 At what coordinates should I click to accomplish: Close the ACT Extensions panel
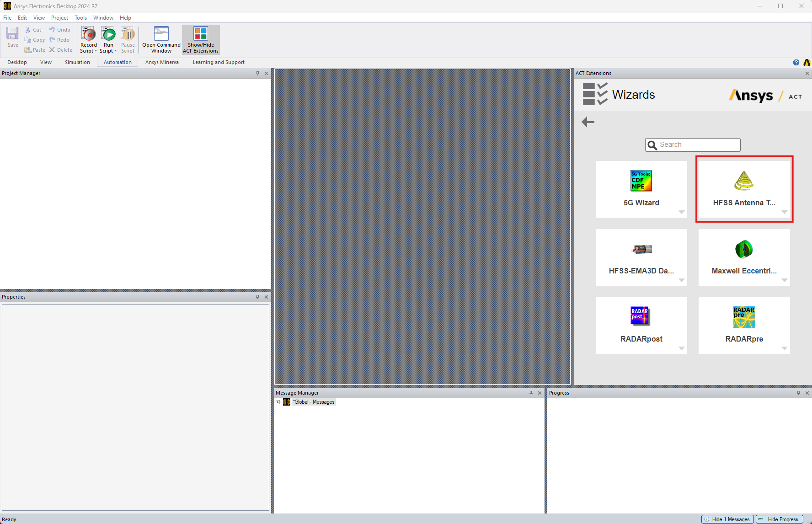pos(807,73)
